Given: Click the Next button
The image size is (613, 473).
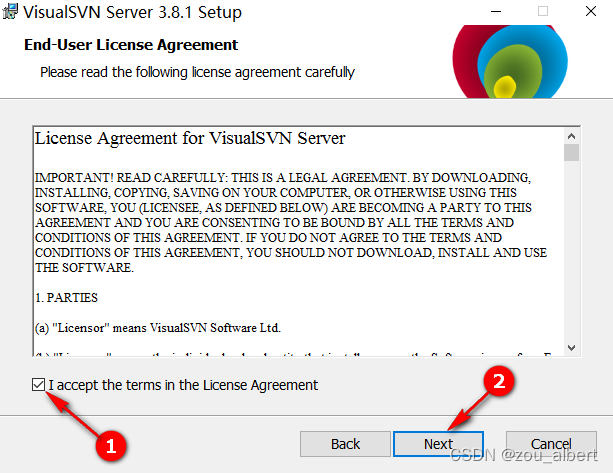Looking at the screenshot, I should click(x=438, y=444).
